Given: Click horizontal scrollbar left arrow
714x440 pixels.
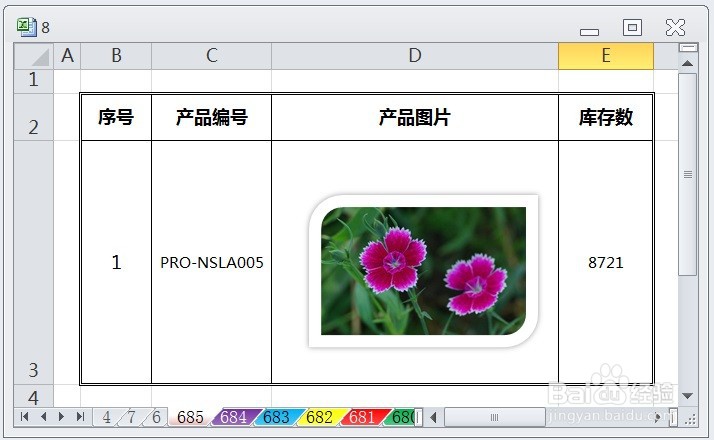Looking at the screenshot, I should [434, 417].
